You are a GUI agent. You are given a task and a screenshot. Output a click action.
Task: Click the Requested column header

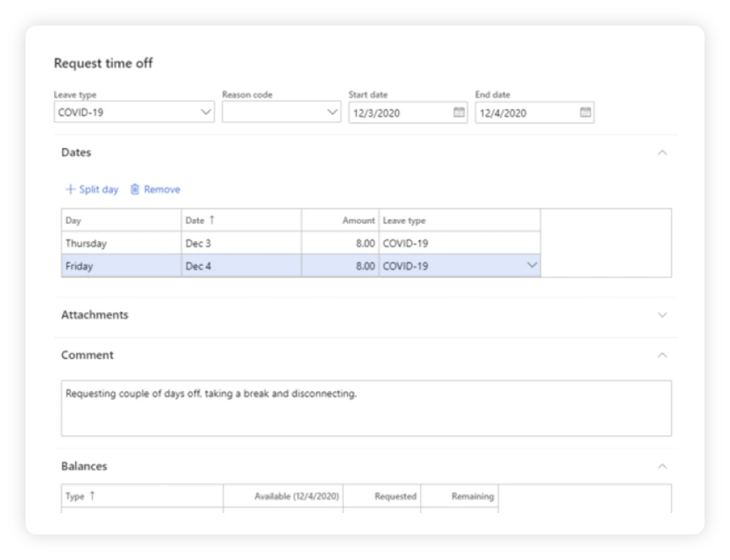coord(382,496)
